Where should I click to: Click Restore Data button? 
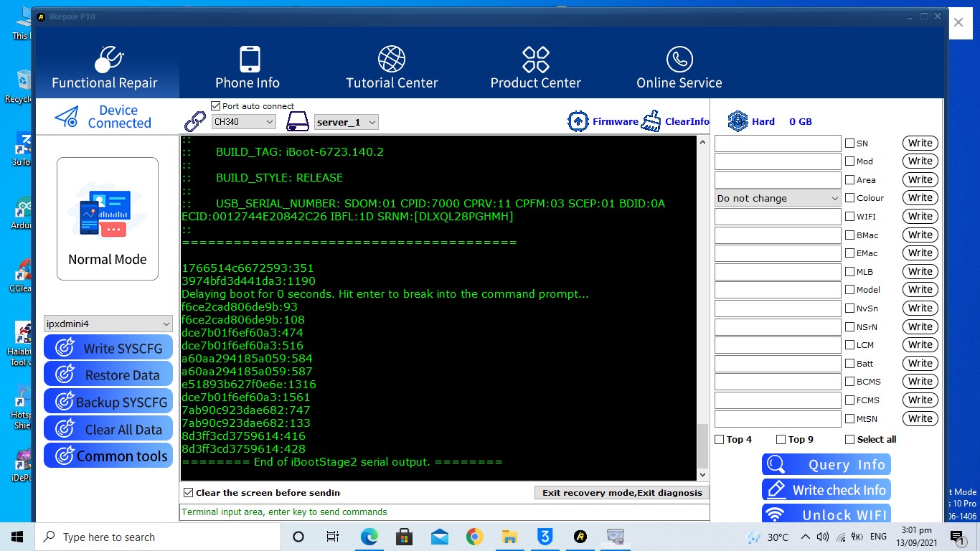click(108, 375)
